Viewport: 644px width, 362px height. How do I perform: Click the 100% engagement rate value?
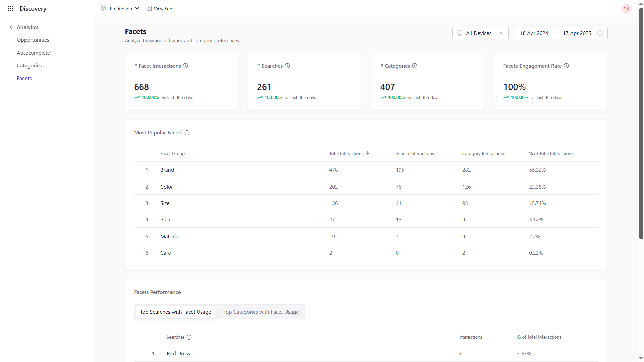(x=514, y=87)
